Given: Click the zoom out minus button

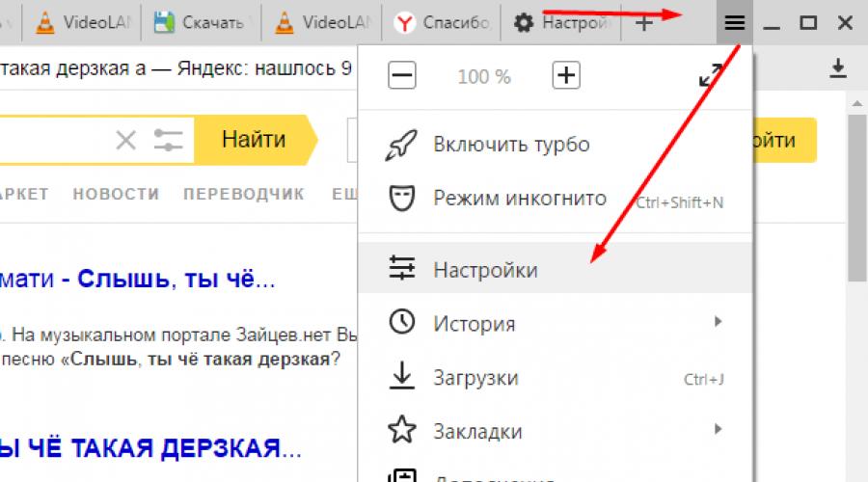Looking at the screenshot, I should [401, 76].
